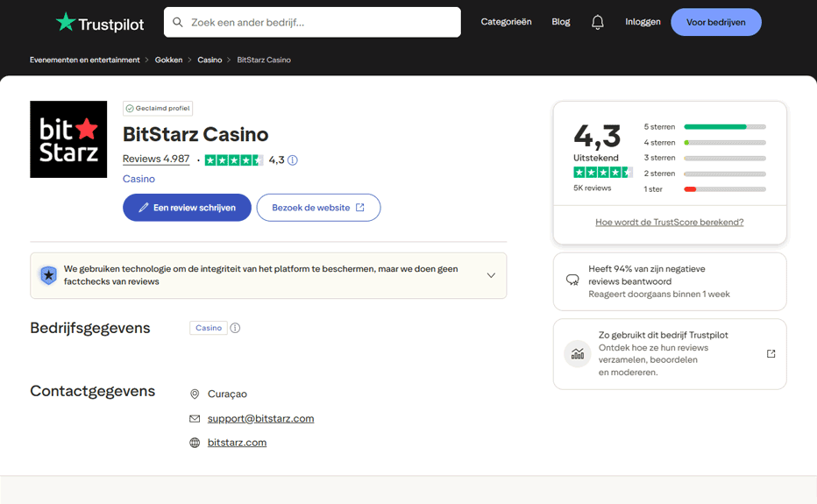Click the Contactgegevens heading
Viewport: 817px width, 504px height.
(93, 391)
